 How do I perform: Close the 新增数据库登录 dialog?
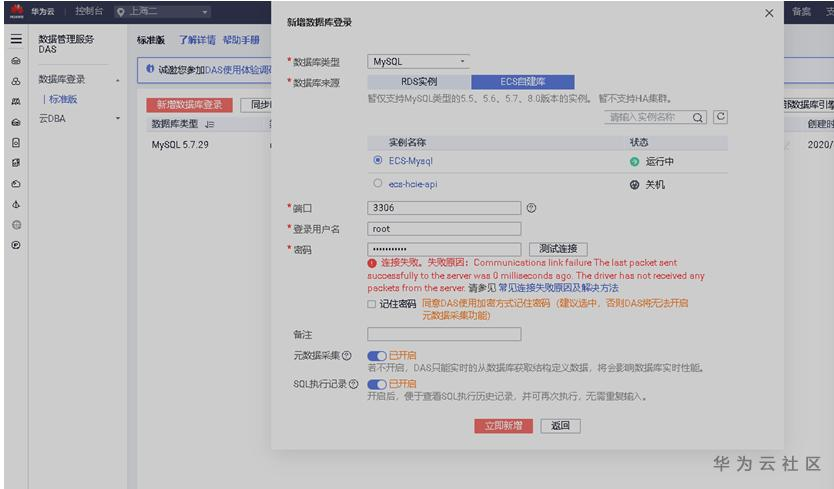point(769,13)
